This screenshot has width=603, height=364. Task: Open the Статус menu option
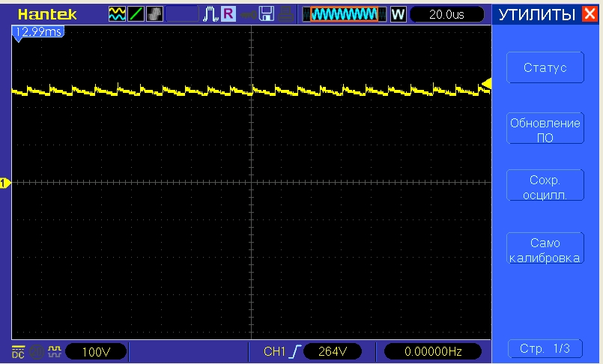click(545, 68)
